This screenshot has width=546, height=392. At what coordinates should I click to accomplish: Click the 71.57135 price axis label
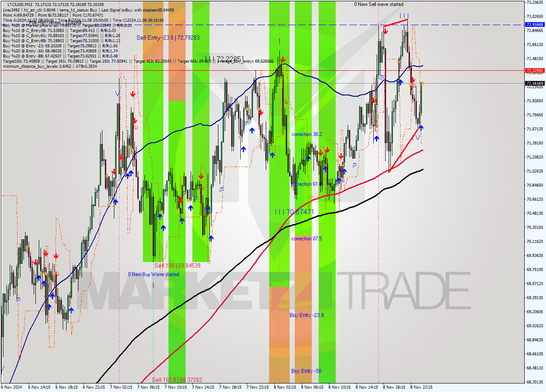(x=534, y=129)
